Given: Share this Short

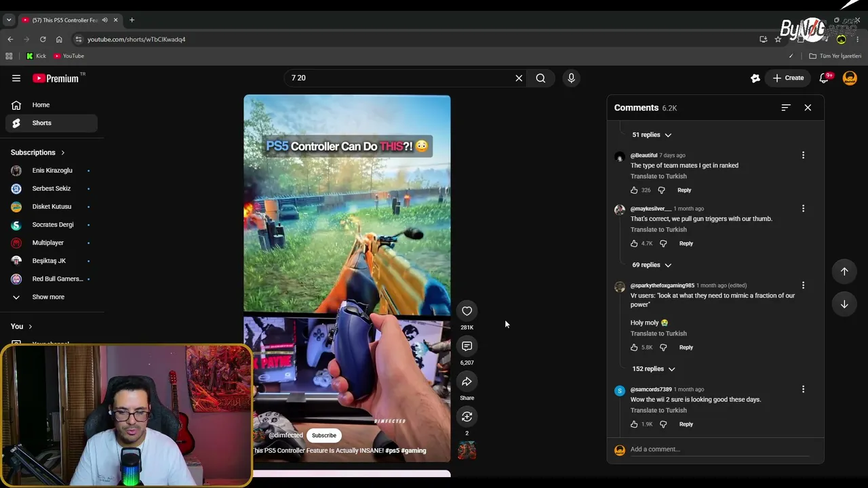Looking at the screenshot, I should [x=467, y=382].
